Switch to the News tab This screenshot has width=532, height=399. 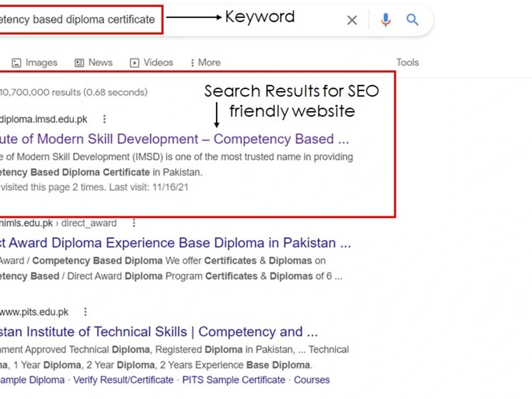point(94,62)
